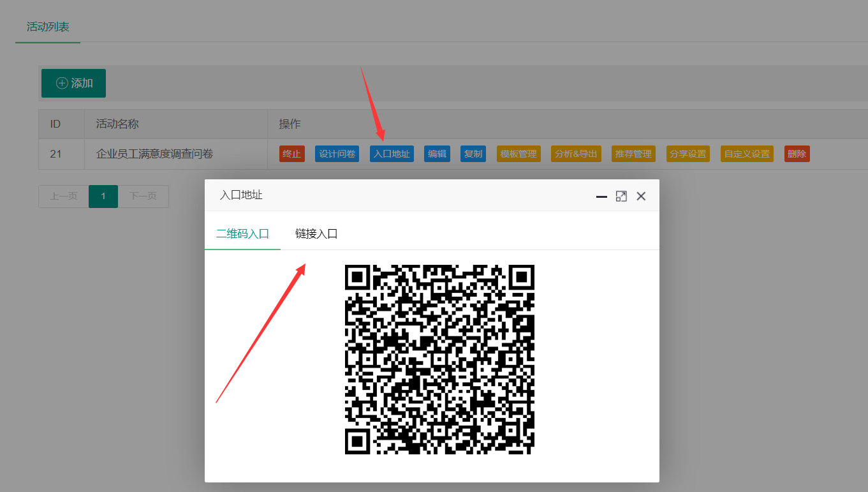Viewport: 868px width, 492px height.
Task: Switch to the 链接入口 tab
Action: point(316,234)
